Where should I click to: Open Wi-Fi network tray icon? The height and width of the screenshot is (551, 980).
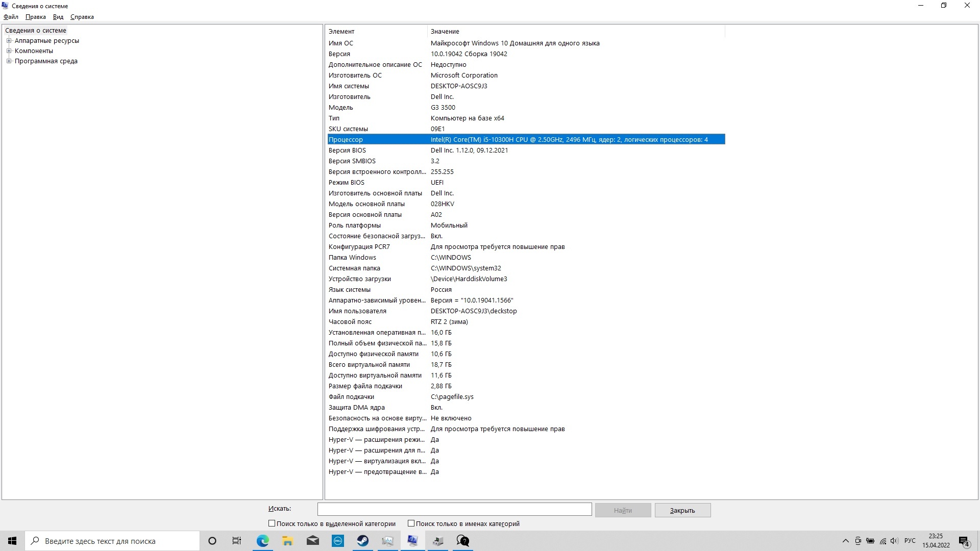[883, 541]
